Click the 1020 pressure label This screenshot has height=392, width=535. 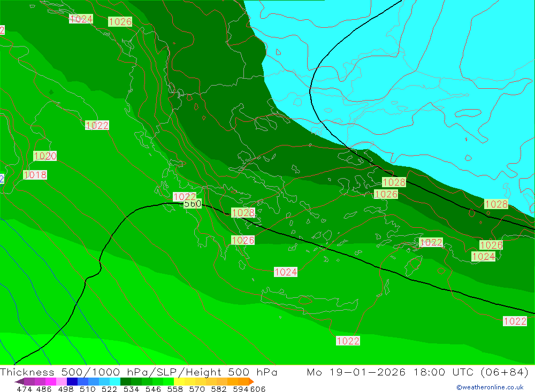45,156
